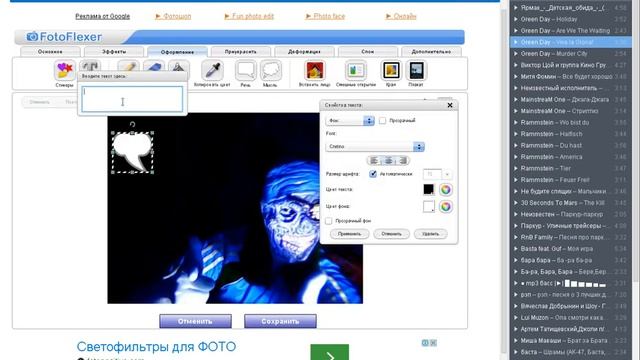
Task: Close the text properties dialog
Action: point(450,105)
